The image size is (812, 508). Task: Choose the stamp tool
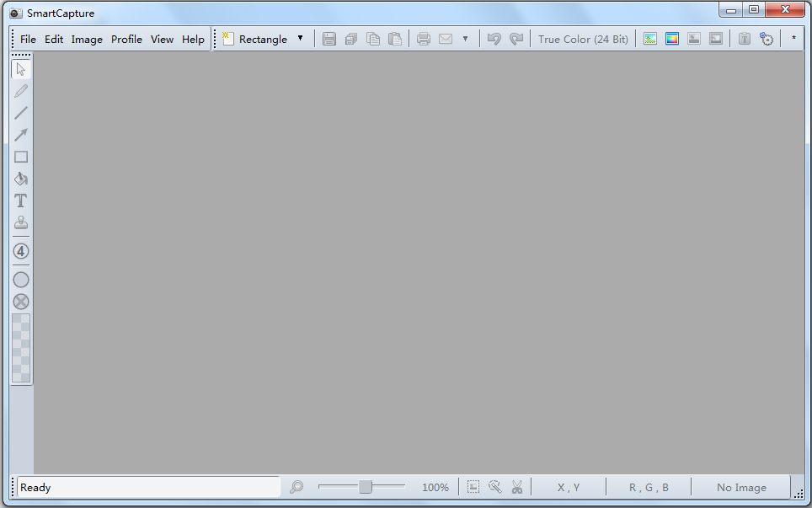(21, 222)
